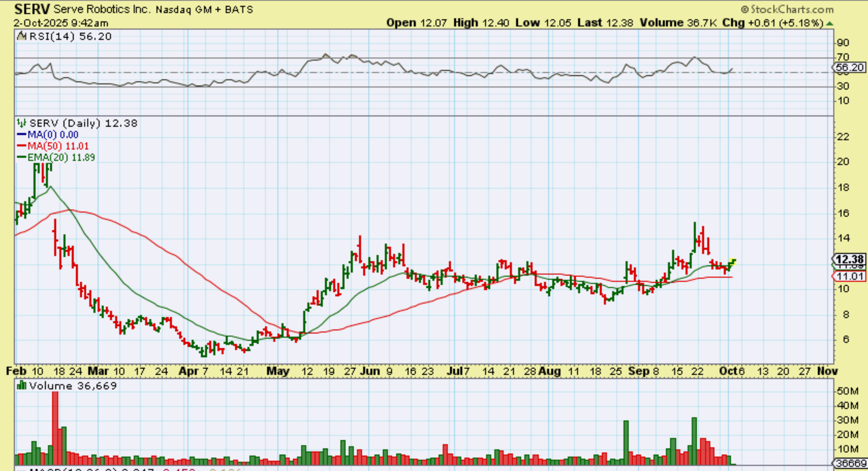This screenshot has width=868, height=471.
Task: Click the SERV (Daily) candlestick legend icon
Action: tap(21, 123)
